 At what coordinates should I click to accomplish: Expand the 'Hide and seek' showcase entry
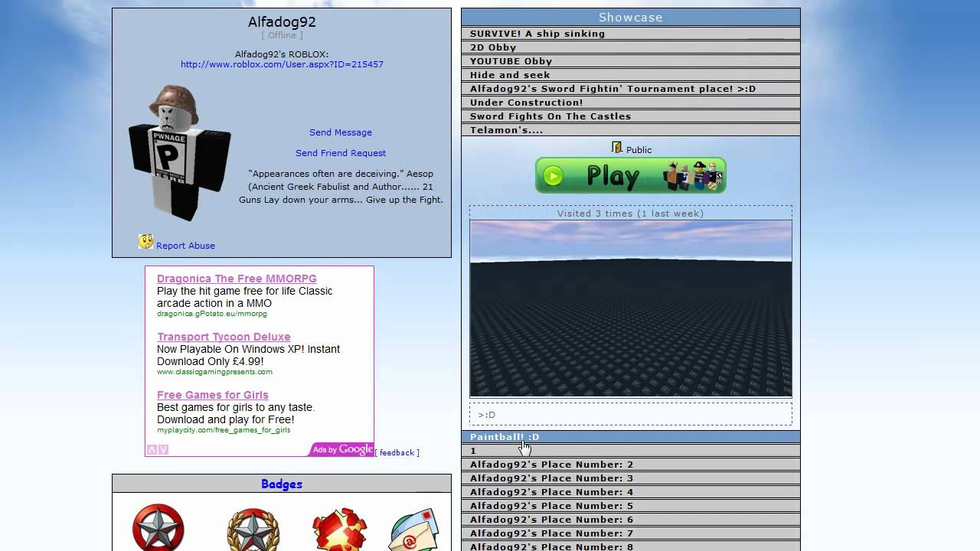(510, 75)
